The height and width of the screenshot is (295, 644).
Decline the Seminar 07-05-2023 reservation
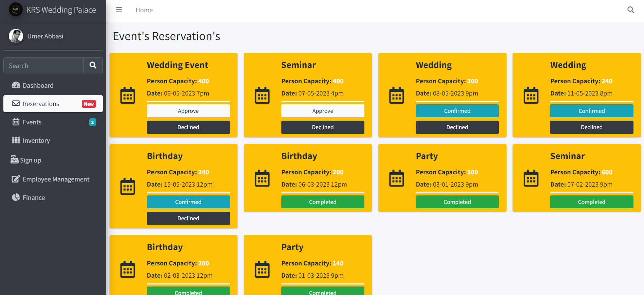point(323,127)
